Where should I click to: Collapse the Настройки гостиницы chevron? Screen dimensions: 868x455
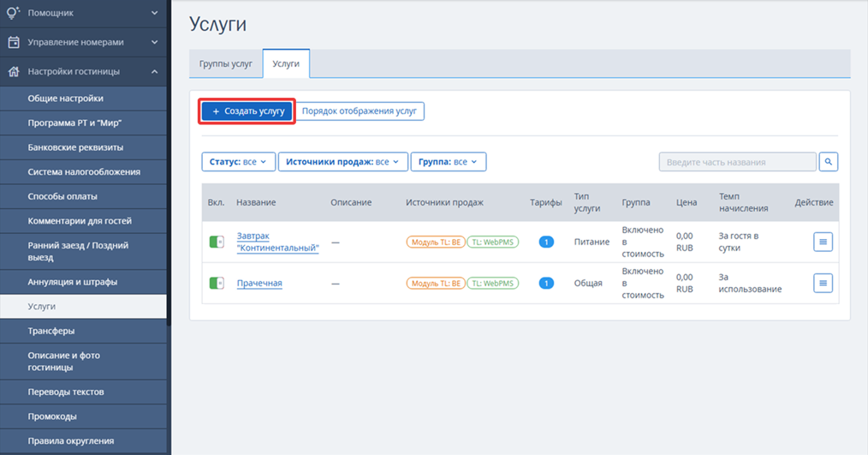154,71
